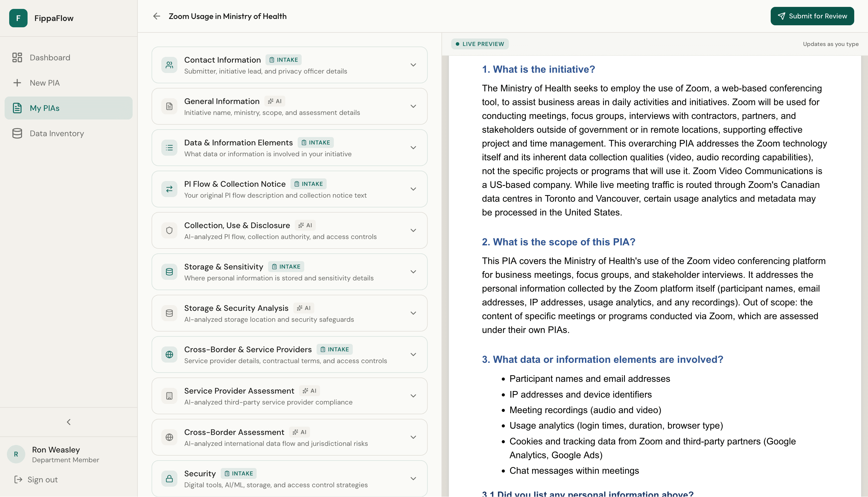Click the bullet starting 'Usage analytics (login times'

(x=616, y=426)
